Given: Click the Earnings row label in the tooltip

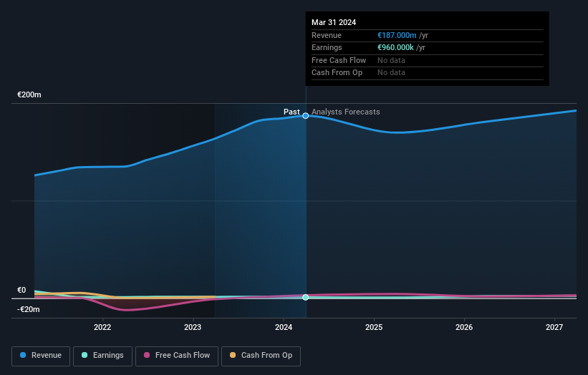Looking at the screenshot, I should coord(327,47).
